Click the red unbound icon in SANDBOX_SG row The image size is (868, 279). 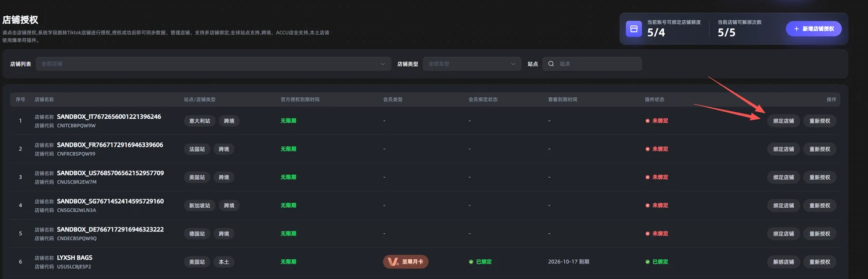click(648, 205)
